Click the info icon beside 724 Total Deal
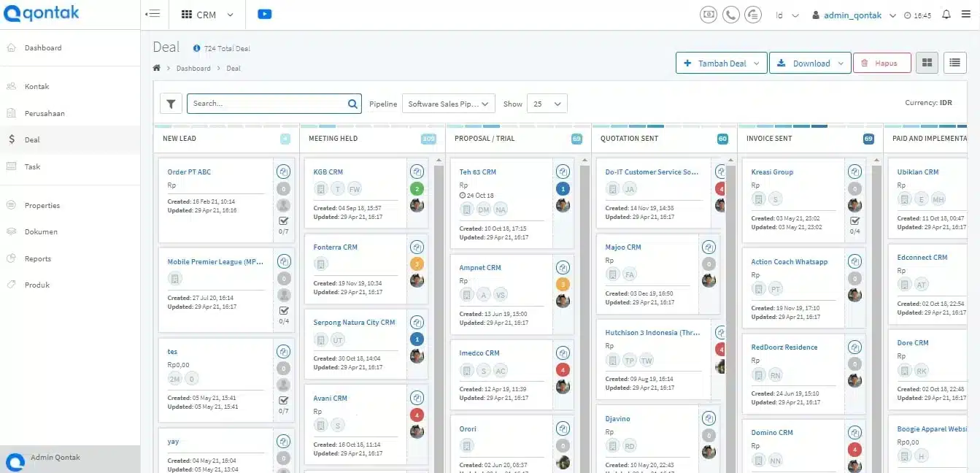The width and height of the screenshot is (980, 473). click(196, 48)
